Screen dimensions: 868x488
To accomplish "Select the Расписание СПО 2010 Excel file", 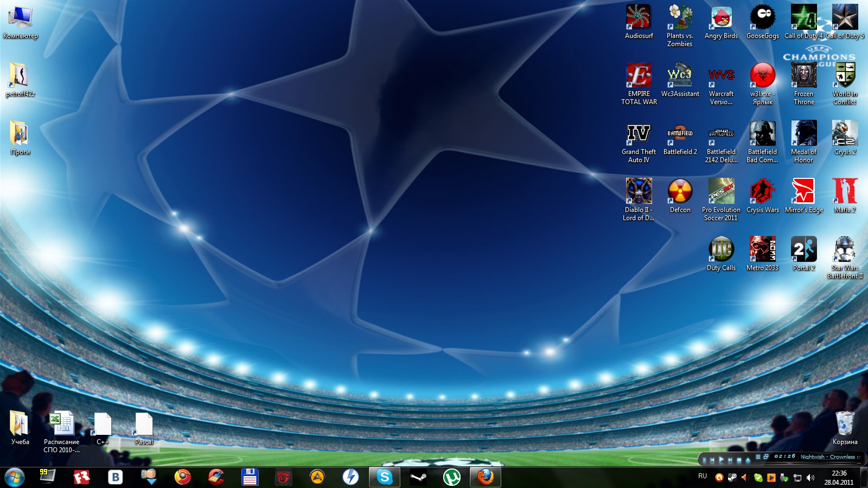I will 62,432.
